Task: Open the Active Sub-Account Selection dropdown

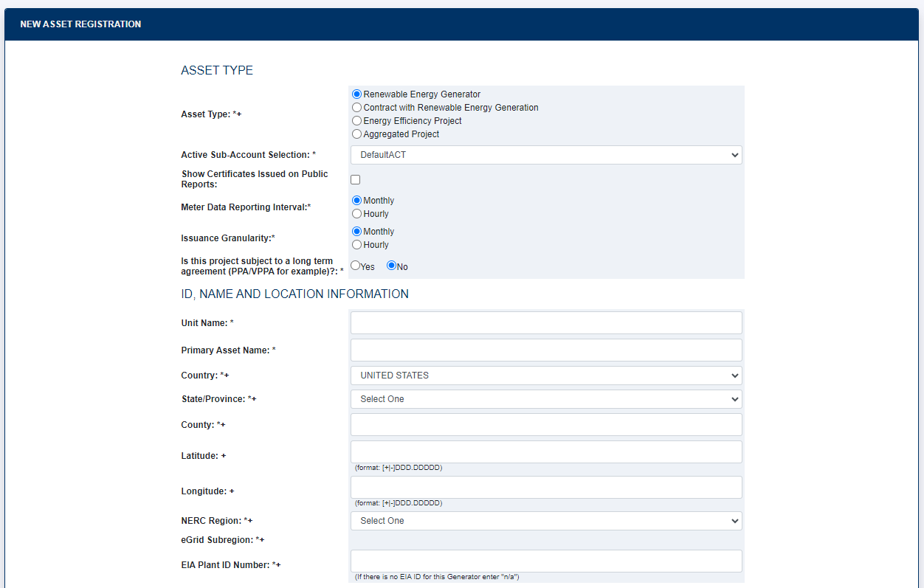Action: pos(546,155)
